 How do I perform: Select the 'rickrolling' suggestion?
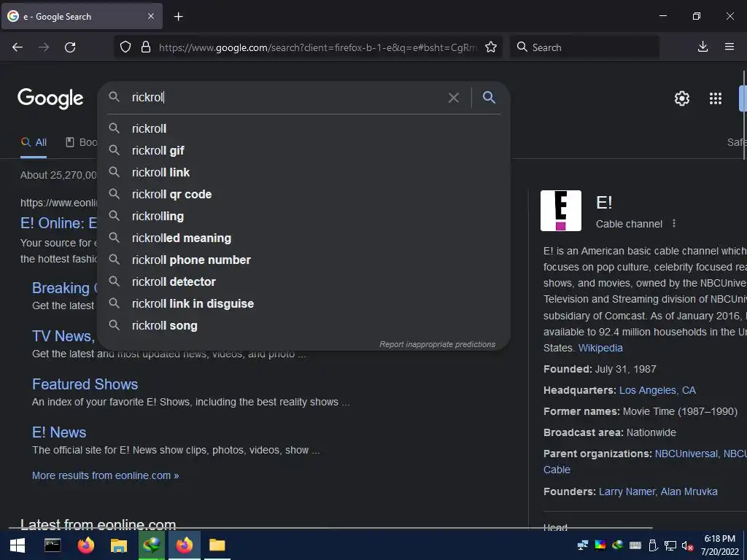point(304,216)
